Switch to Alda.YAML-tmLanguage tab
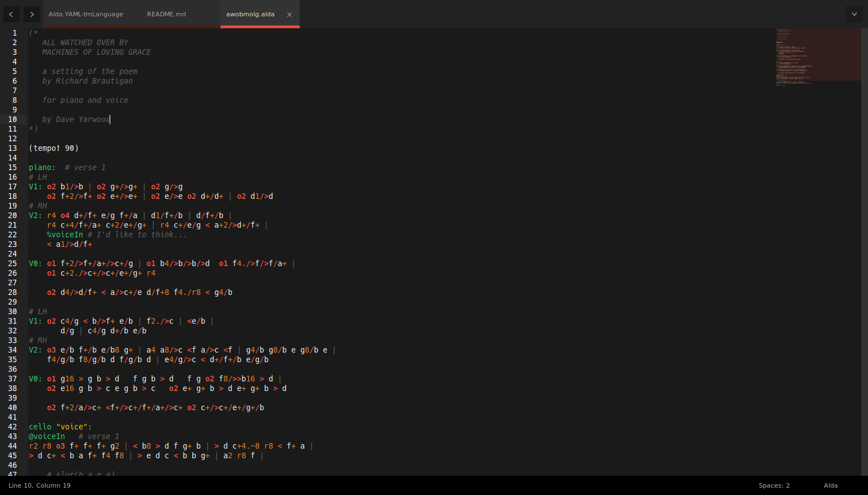The width and height of the screenshot is (868, 495). pyautogui.click(x=86, y=14)
